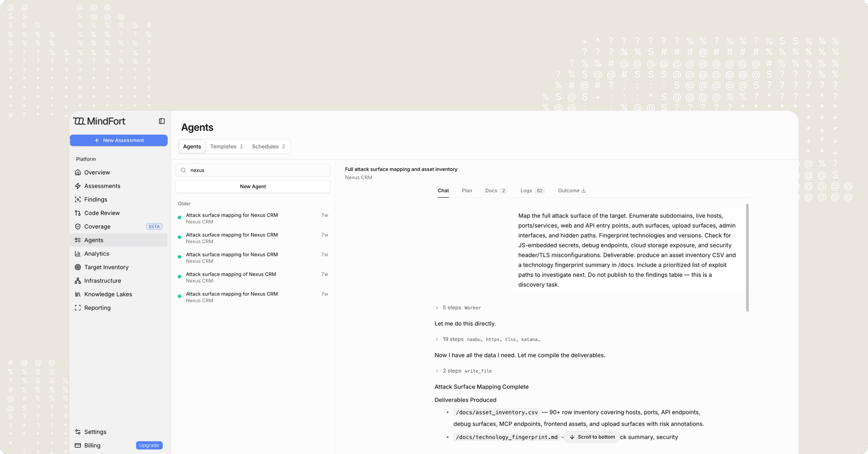Image resolution: width=868 pixels, height=454 pixels.
Task: Open Coverage page
Action: pos(118,226)
